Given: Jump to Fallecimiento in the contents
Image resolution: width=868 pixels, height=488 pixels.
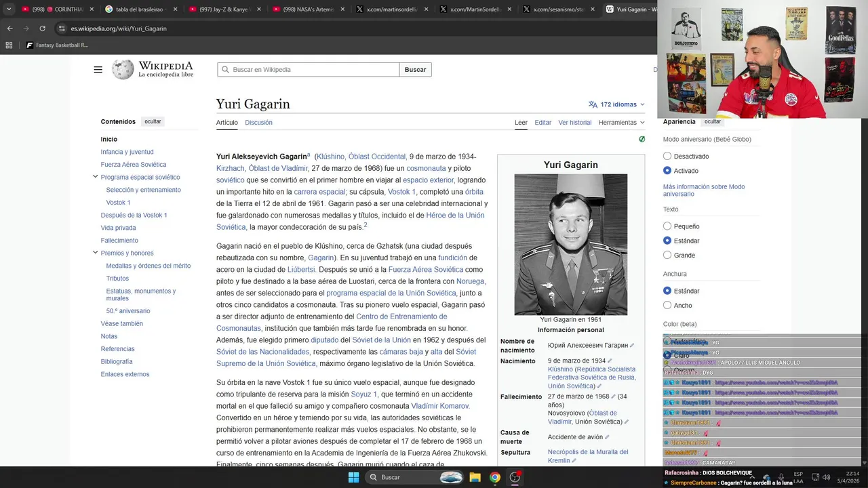Looking at the screenshot, I should (x=119, y=241).
